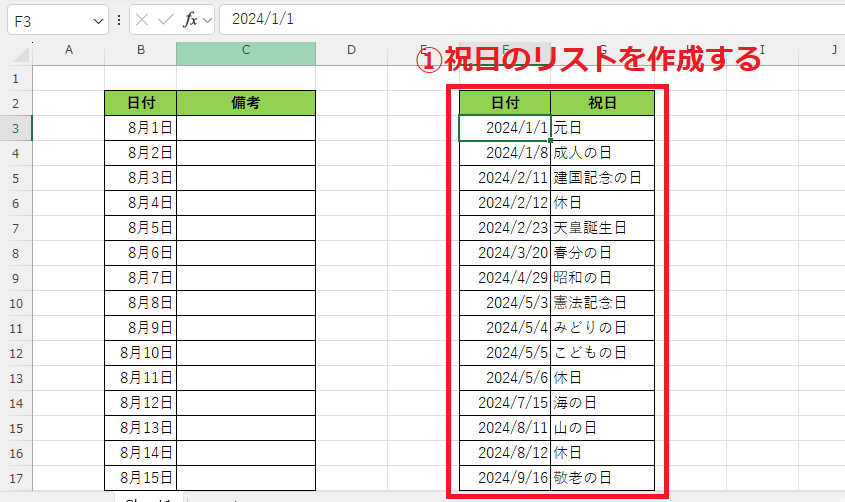
Task: Click the 元日 cell
Action: [602, 128]
